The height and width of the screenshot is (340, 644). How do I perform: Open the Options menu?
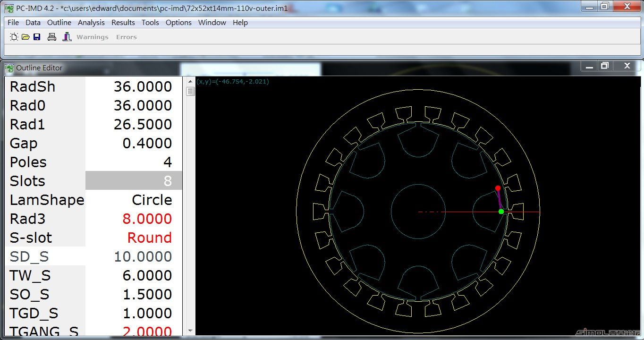click(x=178, y=22)
